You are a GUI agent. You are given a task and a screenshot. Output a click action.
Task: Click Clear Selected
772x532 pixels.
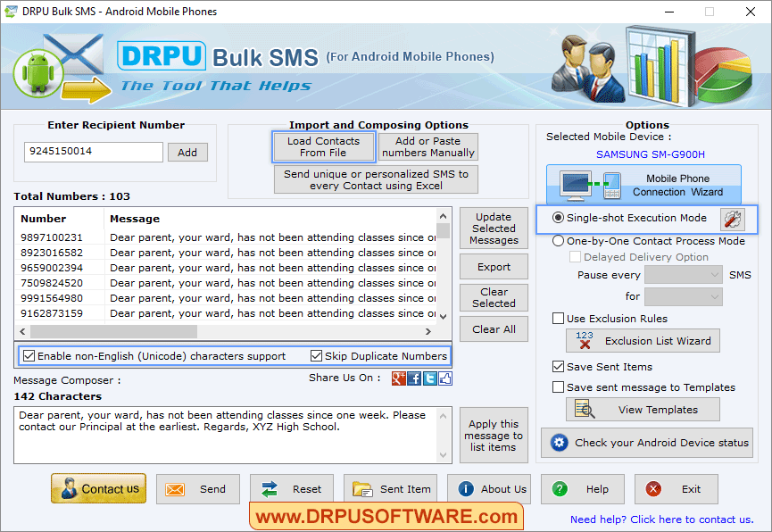[494, 297]
